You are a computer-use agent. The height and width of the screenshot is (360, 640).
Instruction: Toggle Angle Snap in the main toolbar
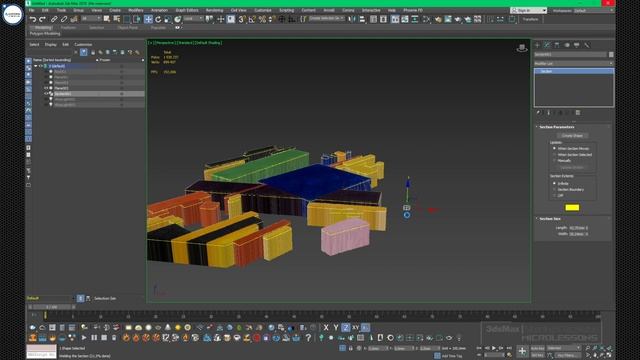(x=252, y=19)
